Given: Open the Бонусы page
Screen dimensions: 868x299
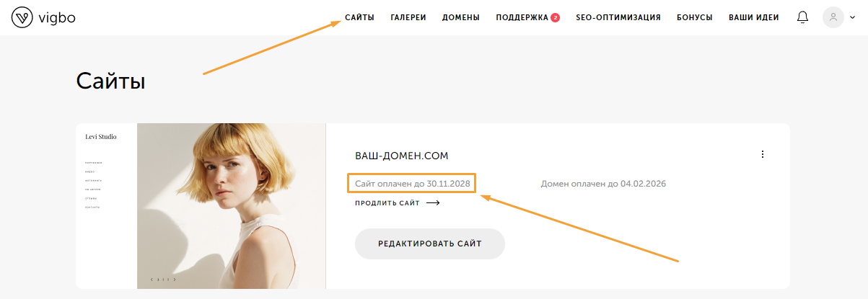Looking at the screenshot, I should click(x=694, y=17).
